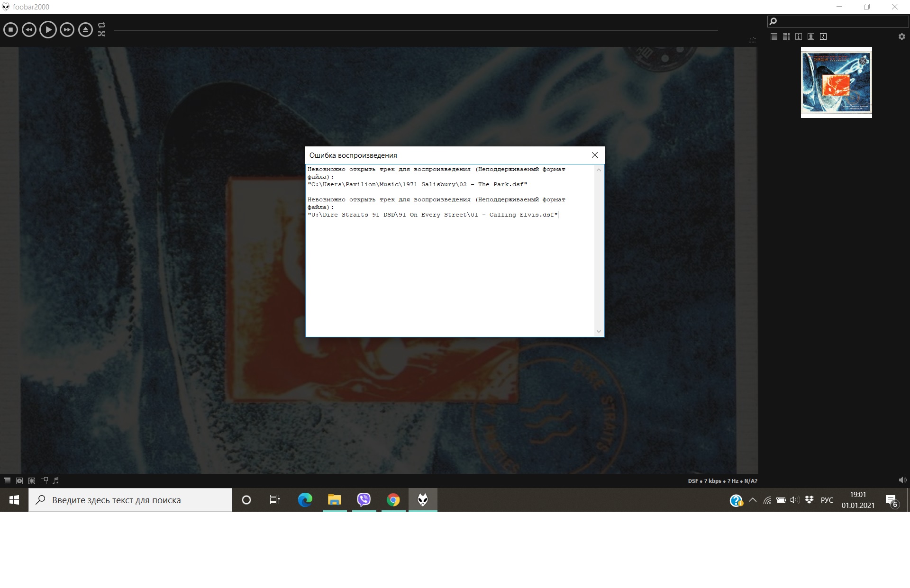Open settings with the gear icon
Screen dimensions: 910x588
click(x=901, y=36)
